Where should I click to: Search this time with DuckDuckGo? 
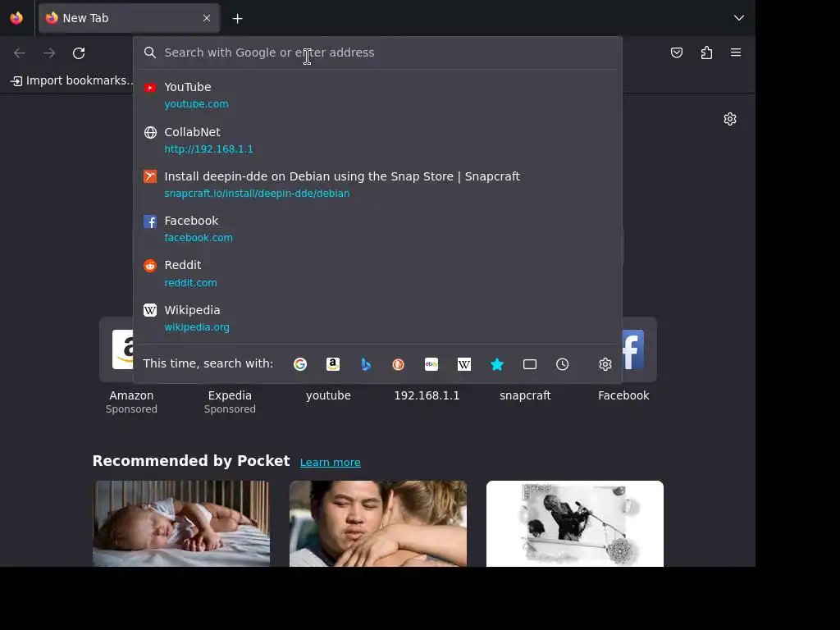[x=398, y=364]
